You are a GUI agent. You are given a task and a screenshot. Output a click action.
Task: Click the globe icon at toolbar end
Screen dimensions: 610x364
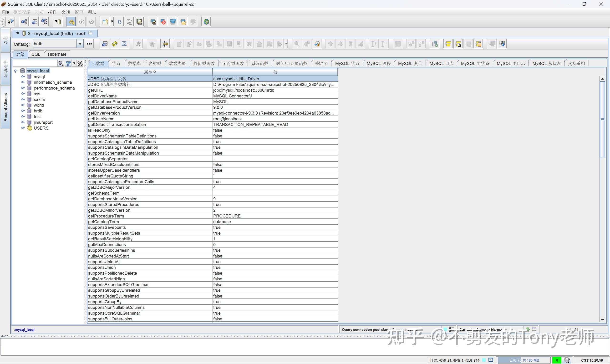click(206, 22)
